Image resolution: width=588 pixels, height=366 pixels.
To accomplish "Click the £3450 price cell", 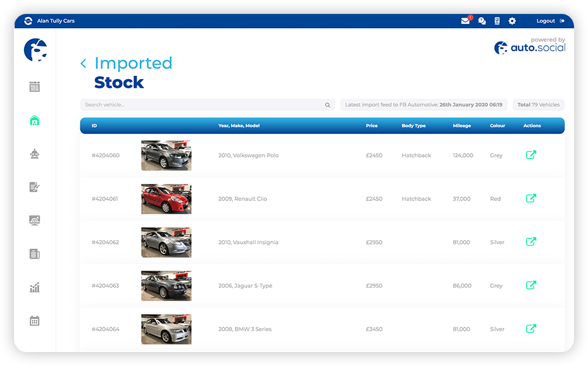I will coord(374,329).
